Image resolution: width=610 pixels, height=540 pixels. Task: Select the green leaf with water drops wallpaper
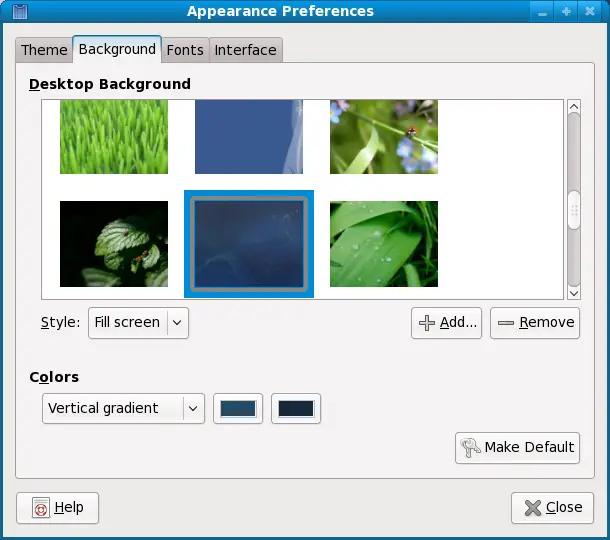383,244
